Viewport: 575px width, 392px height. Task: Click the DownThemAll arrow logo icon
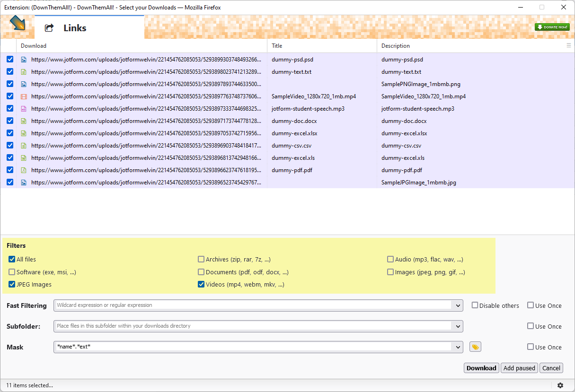coord(18,23)
